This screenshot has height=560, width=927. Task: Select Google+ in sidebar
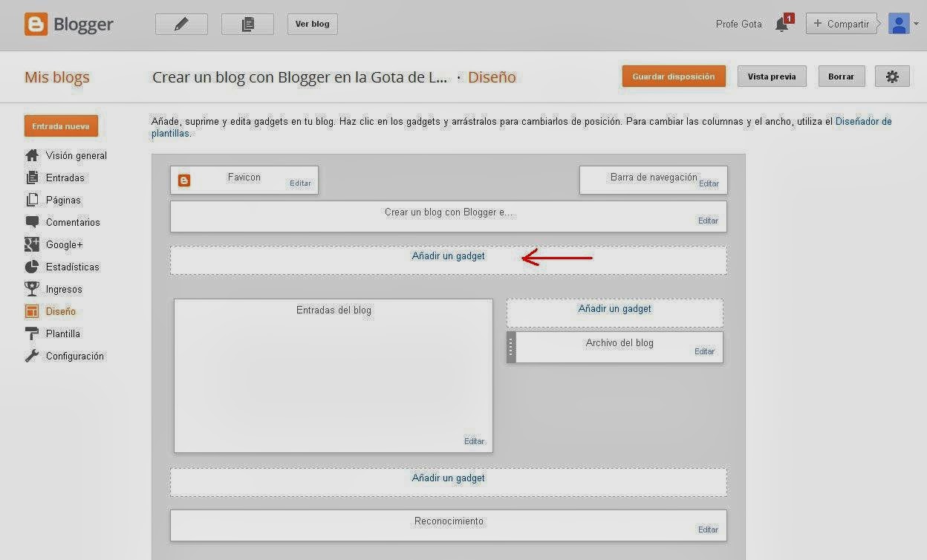(x=65, y=244)
